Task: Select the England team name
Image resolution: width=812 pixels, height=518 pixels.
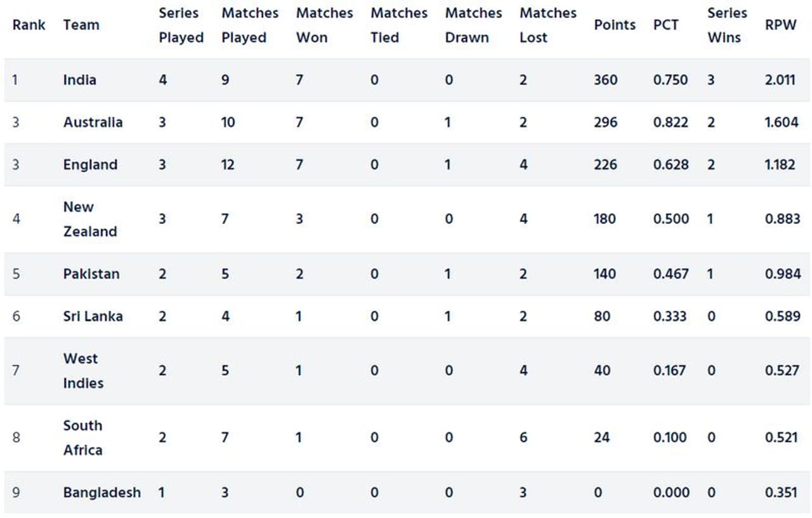Action: tap(90, 165)
